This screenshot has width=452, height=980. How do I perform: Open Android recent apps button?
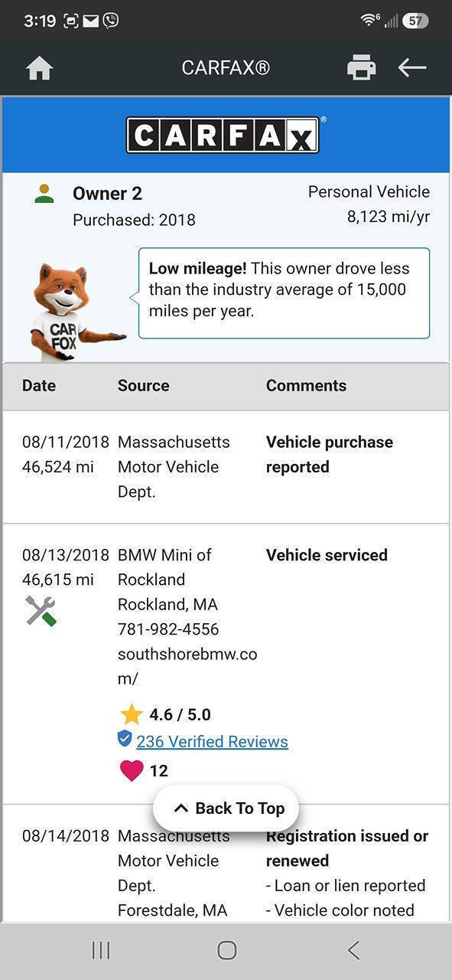click(x=100, y=950)
